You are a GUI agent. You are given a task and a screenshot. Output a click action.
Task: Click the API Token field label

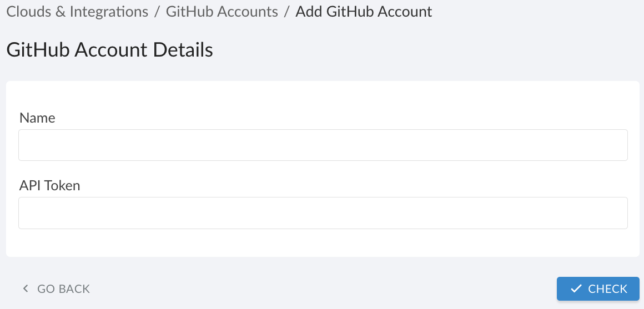click(50, 185)
